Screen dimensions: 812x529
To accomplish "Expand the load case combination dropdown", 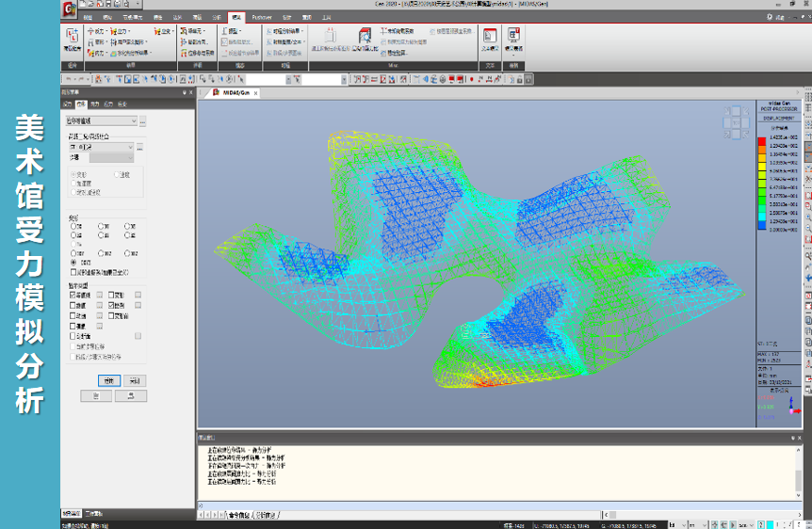I will (101, 147).
